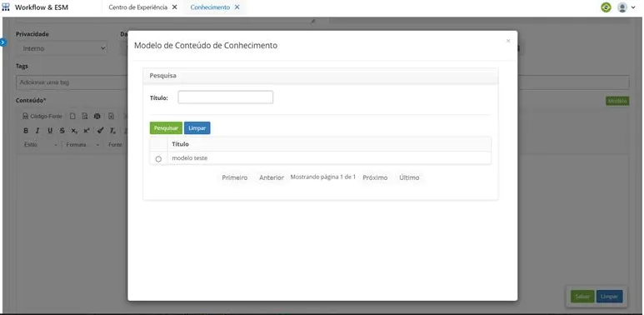Close the Modelo de Conteúdo dialog
Screen dimensions: 644x315
pos(508,41)
